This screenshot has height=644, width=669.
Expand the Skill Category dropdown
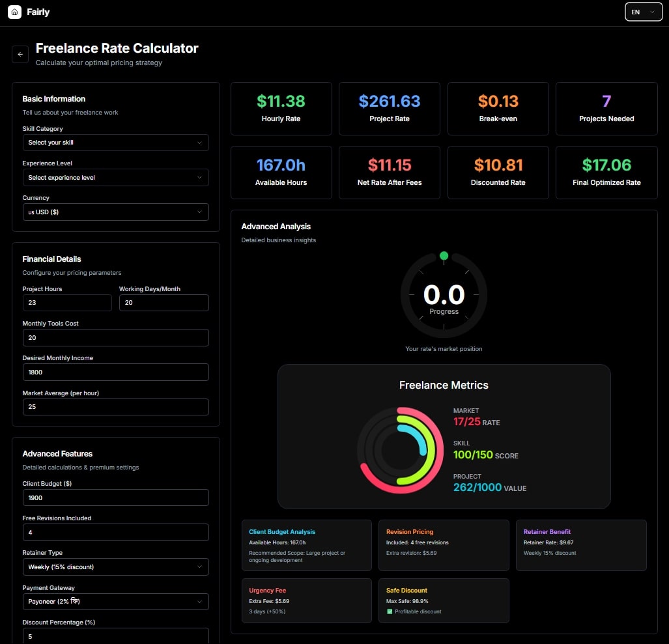coord(115,143)
